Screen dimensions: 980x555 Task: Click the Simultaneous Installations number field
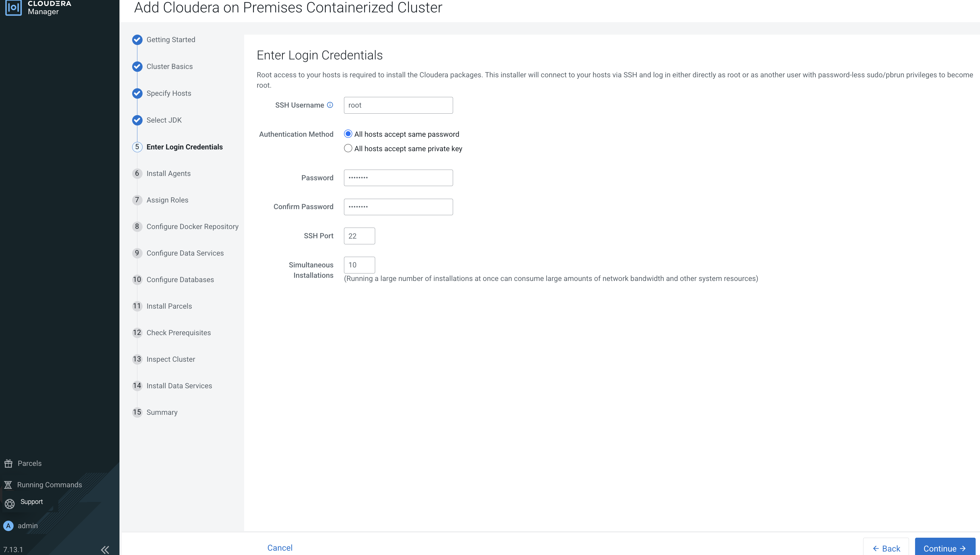click(359, 265)
